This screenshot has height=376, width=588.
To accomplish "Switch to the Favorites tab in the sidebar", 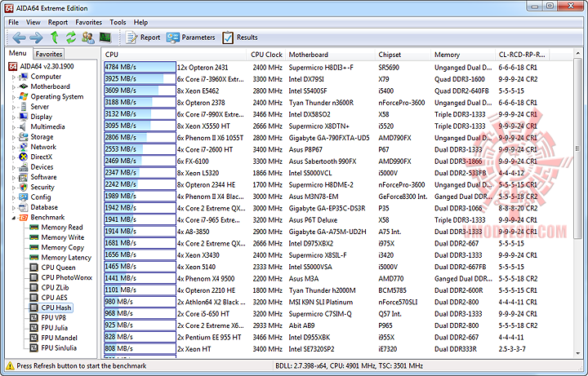I will pyautogui.click(x=49, y=54).
